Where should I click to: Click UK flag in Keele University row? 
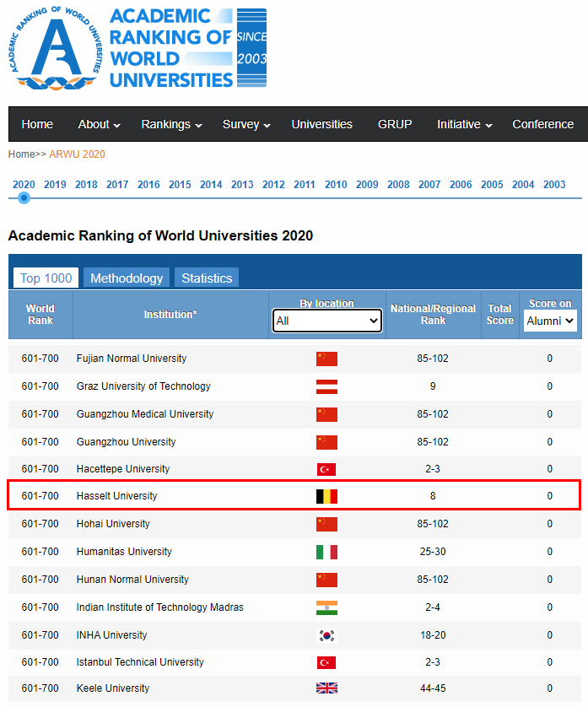tap(327, 688)
